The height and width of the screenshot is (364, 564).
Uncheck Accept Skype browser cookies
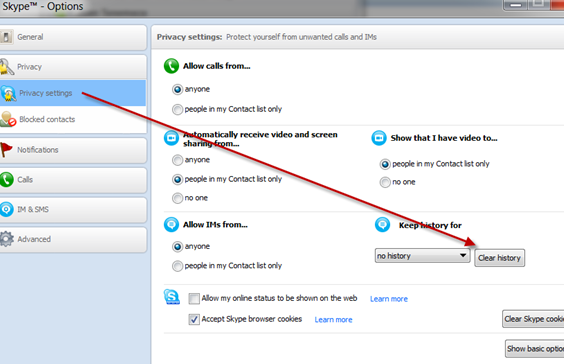[194, 319]
